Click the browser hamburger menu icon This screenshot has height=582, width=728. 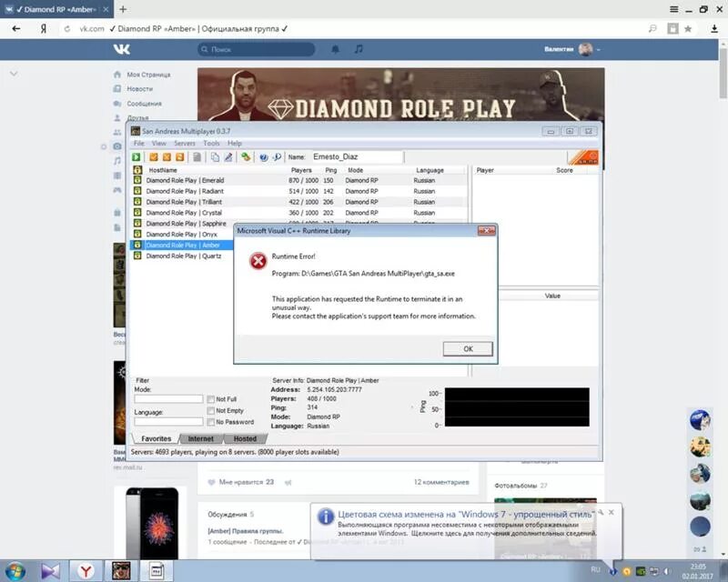674,9
